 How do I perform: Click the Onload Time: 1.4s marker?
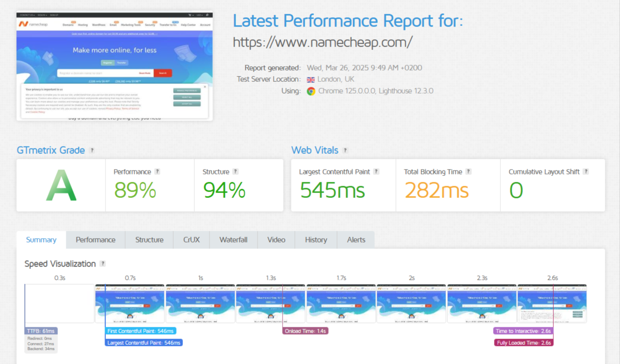click(x=306, y=331)
